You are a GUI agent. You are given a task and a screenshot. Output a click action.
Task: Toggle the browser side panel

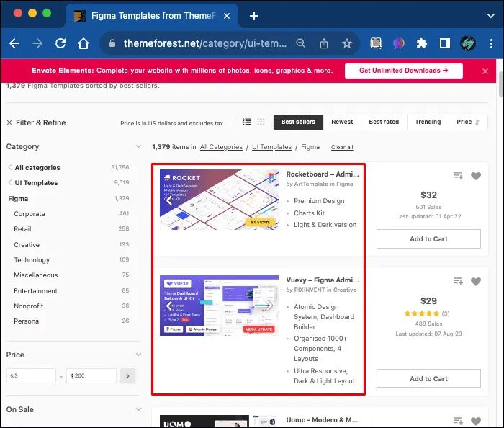pyautogui.click(x=445, y=43)
